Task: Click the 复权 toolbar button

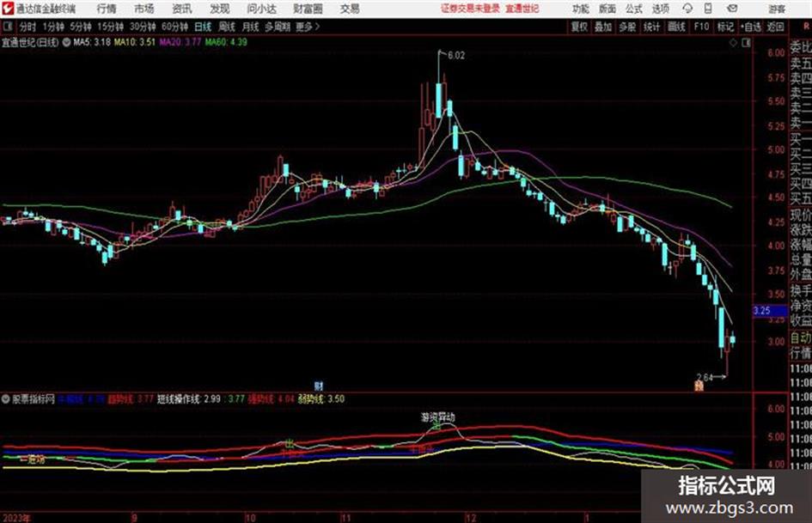Action: click(x=579, y=27)
